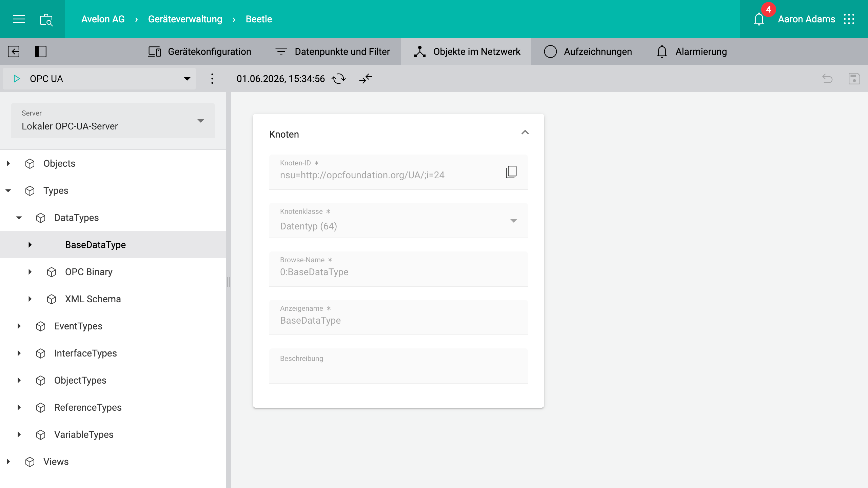Open the OPC UA protocol dropdown

[99, 79]
